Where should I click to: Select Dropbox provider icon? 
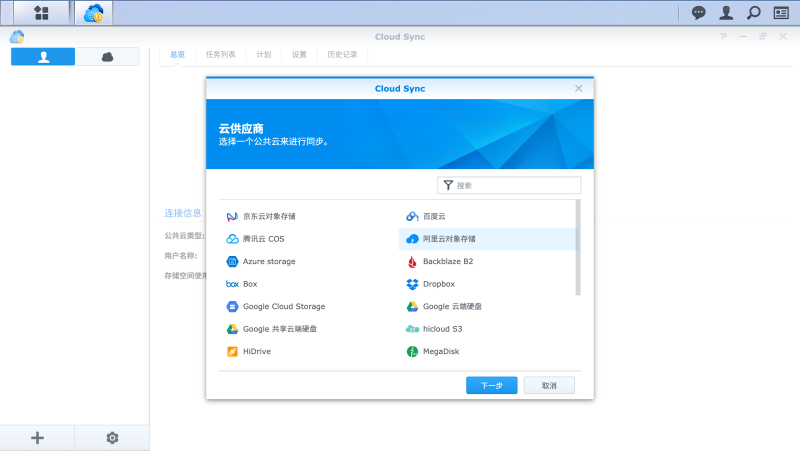click(x=412, y=284)
